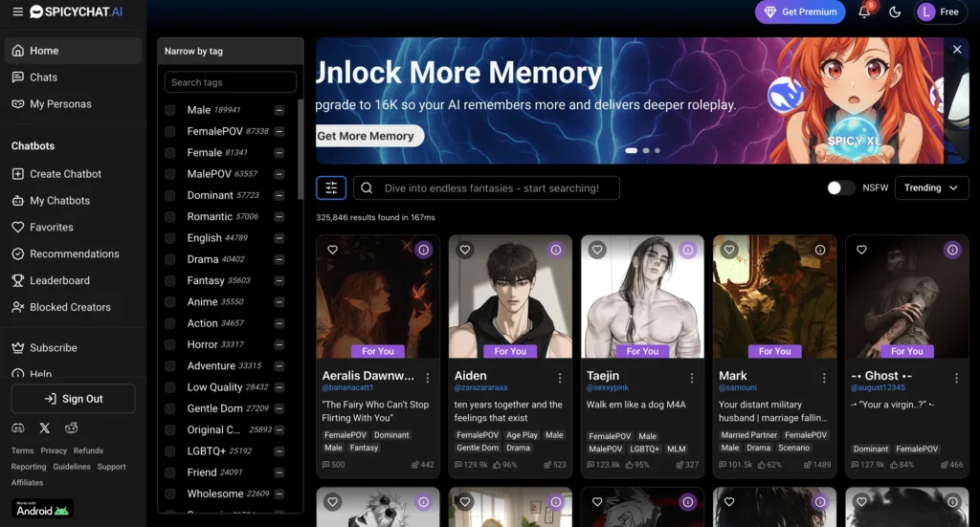Click the Search tags input field
Image resolution: width=980 pixels, height=527 pixels.
(x=230, y=82)
